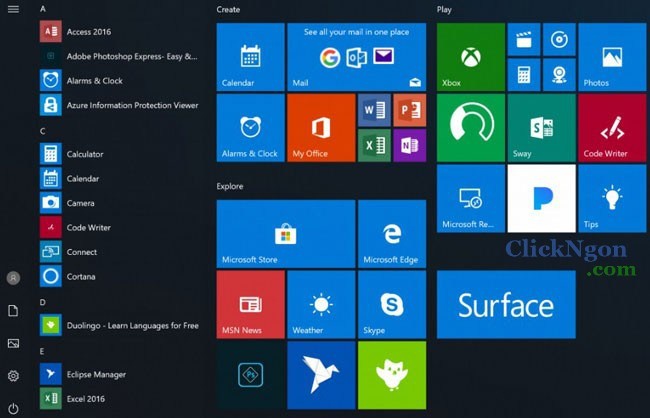Open the Documents sidebar icon
The width and height of the screenshot is (650, 418).
pos(13,311)
